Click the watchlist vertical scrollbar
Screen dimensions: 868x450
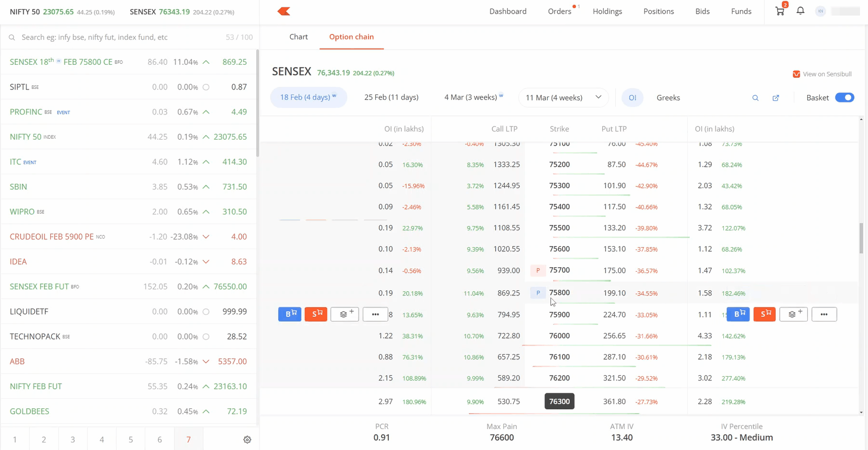click(x=258, y=103)
